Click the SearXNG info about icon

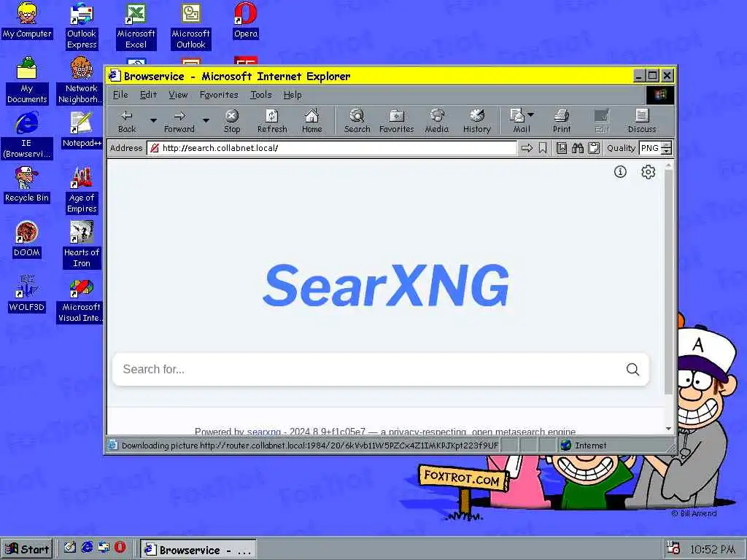[620, 171]
